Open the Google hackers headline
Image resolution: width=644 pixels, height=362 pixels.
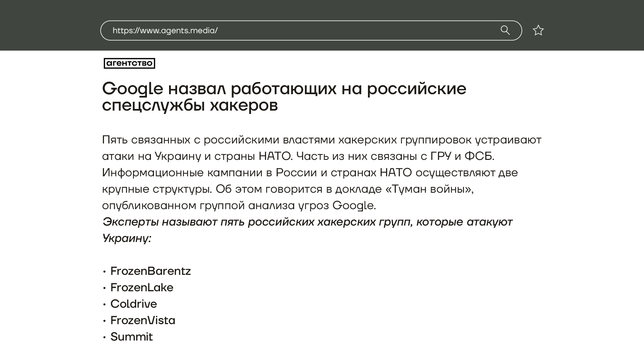coord(284,88)
